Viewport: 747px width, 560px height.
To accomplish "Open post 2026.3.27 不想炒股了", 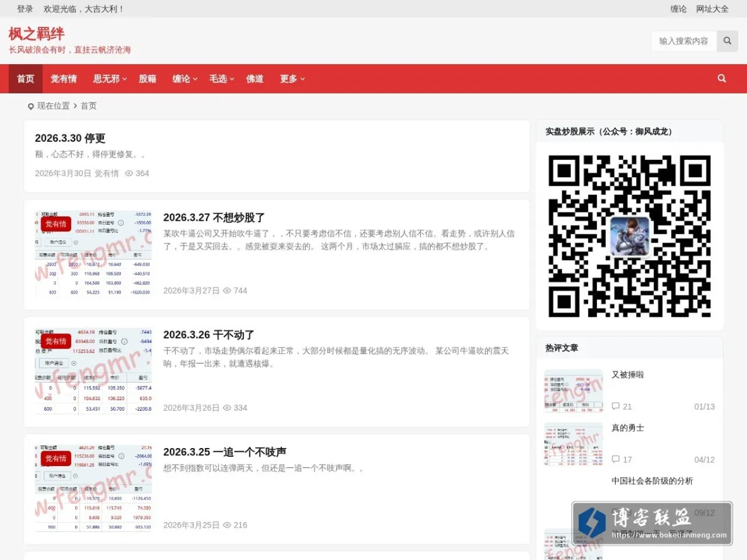I will click(214, 218).
